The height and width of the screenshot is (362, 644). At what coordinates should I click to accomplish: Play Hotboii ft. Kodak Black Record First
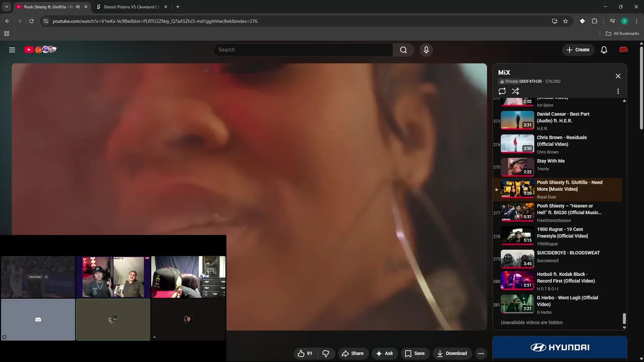(x=557, y=282)
